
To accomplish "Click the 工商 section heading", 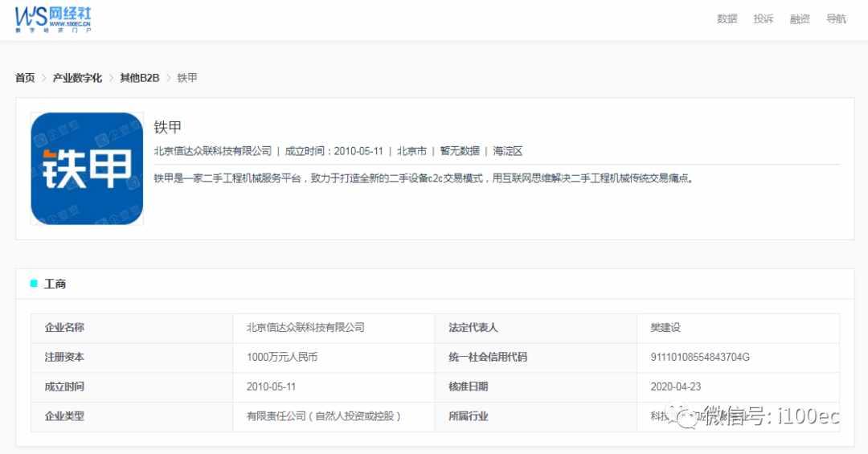I will [x=55, y=284].
